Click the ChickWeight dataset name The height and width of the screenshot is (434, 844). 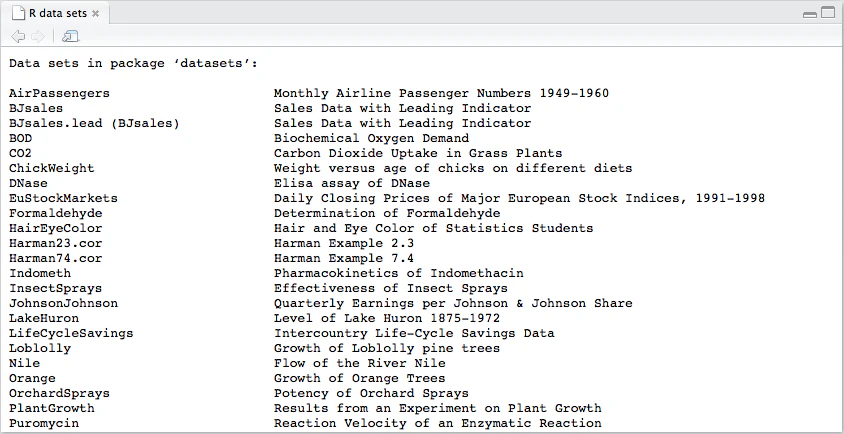pyautogui.click(x=52, y=168)
